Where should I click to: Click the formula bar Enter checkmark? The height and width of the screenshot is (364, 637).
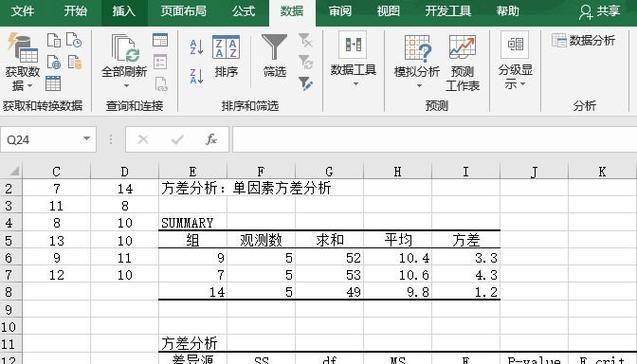(177, 140)
